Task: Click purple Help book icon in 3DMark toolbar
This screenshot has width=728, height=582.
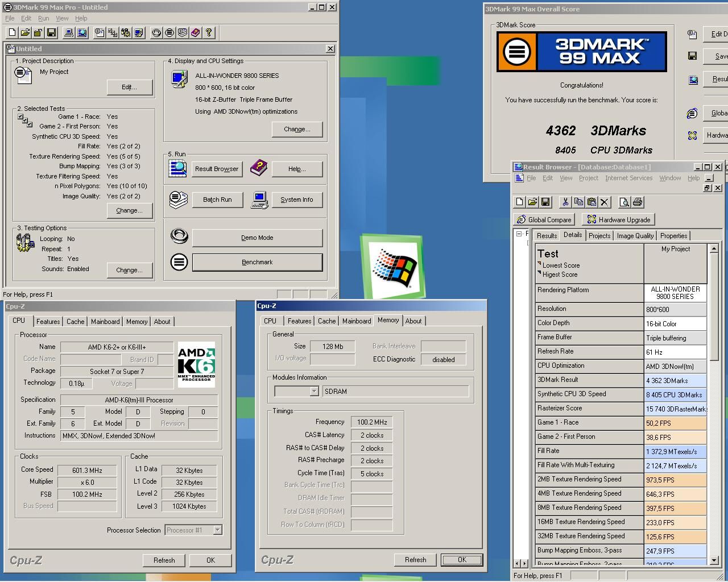Action: pyautogui.click(x=196, y=33)
